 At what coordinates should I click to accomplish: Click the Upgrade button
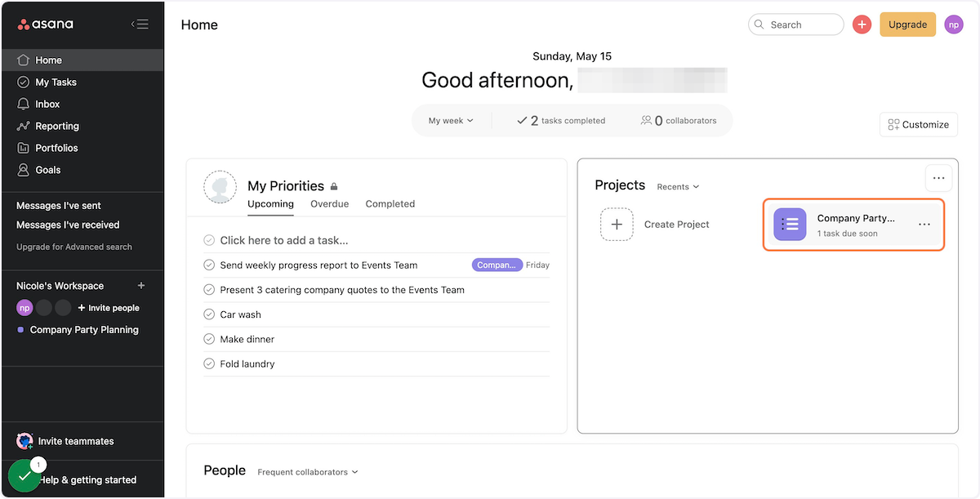[907, 25]
